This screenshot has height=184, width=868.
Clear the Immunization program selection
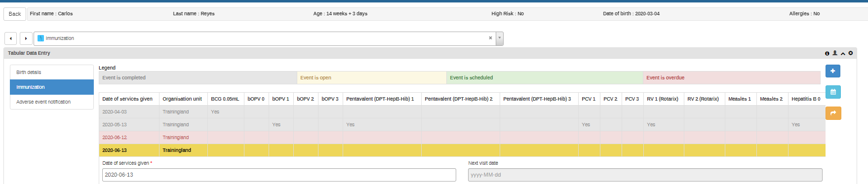pyautogui.click(x=490, y=38)
